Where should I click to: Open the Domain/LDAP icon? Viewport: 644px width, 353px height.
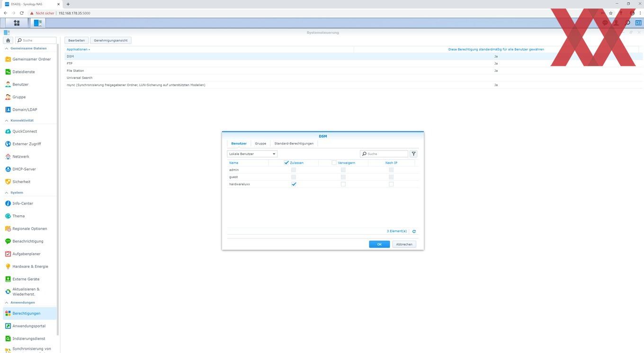(8, 109)
